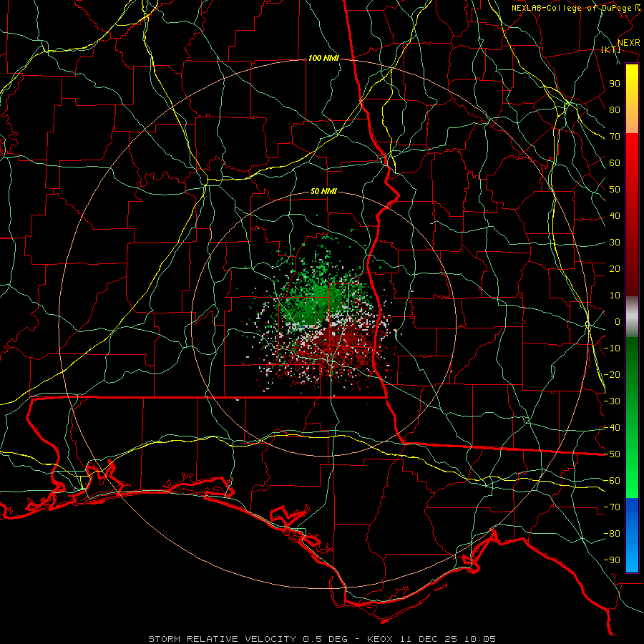Click the STORM RELATIVE VELOCITY caption text
The height and width of the screenshot is (644, 644).
point(222,639)
